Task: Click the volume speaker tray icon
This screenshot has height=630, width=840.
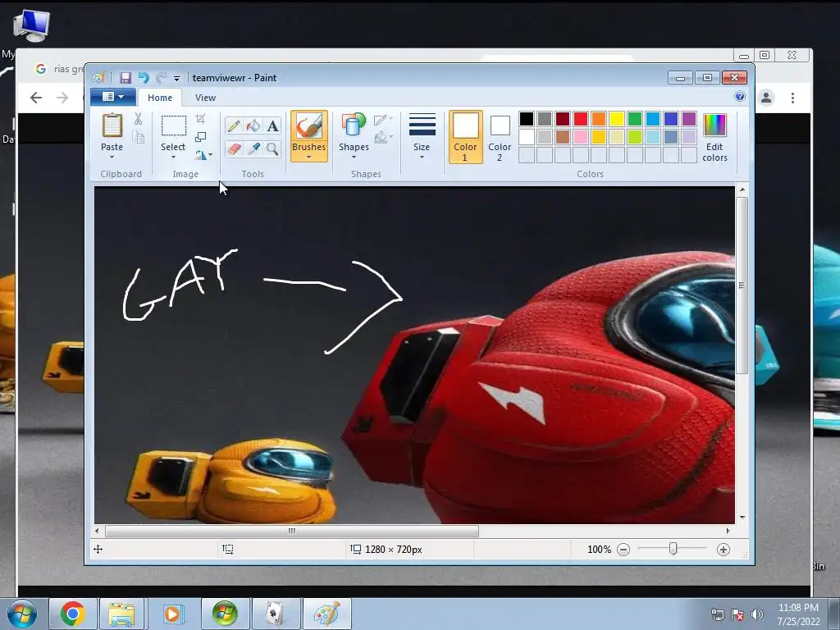Action: point(756,614)
